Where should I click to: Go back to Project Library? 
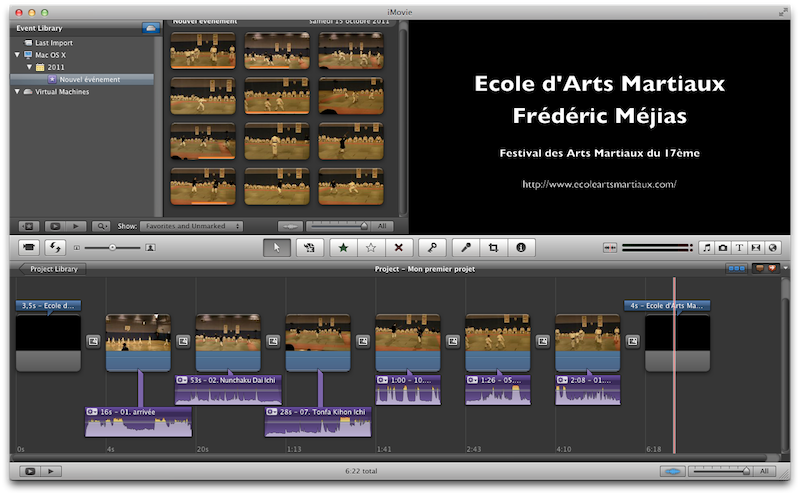(x=52, y=269)
